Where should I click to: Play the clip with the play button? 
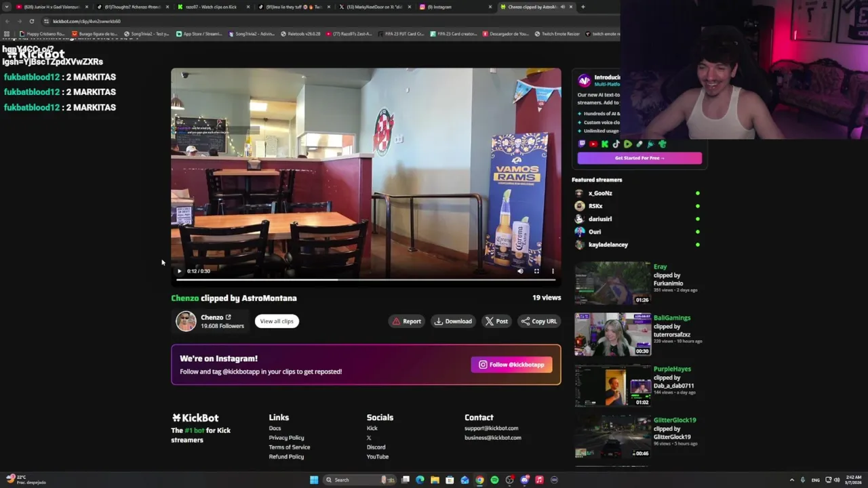pyautogui.click(x=180, y=271)
